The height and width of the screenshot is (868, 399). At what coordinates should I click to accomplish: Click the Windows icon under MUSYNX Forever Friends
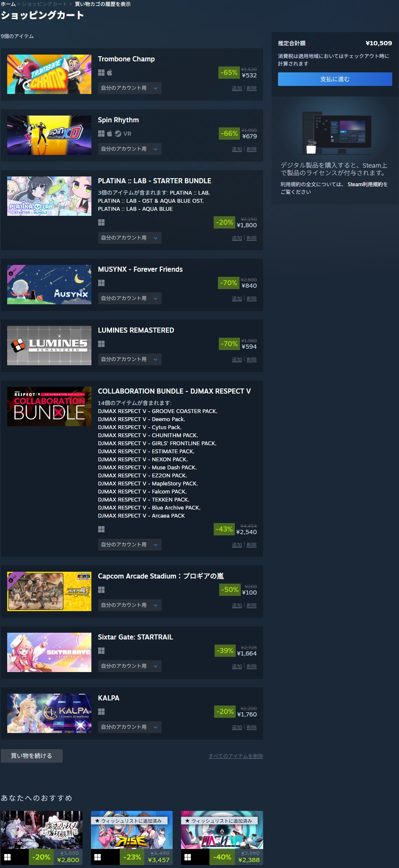click(x=101, y=283)
